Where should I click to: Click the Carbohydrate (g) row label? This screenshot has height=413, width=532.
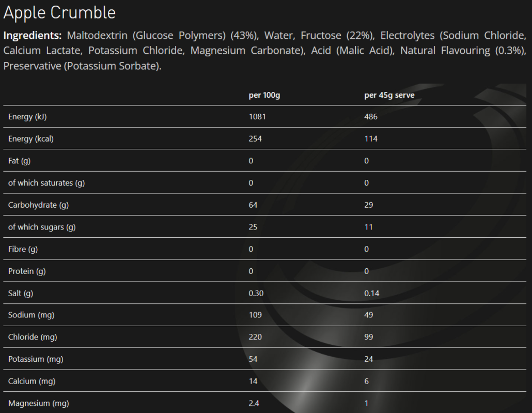pyautogui.click(x=38, y=205)
